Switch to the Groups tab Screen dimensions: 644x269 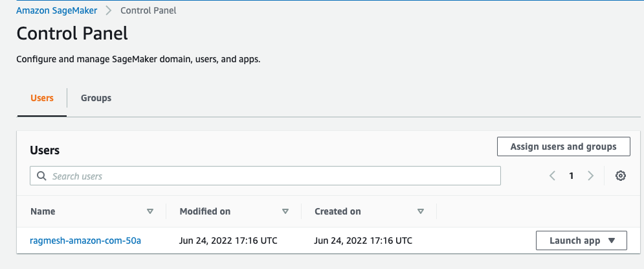pos(96,98)
